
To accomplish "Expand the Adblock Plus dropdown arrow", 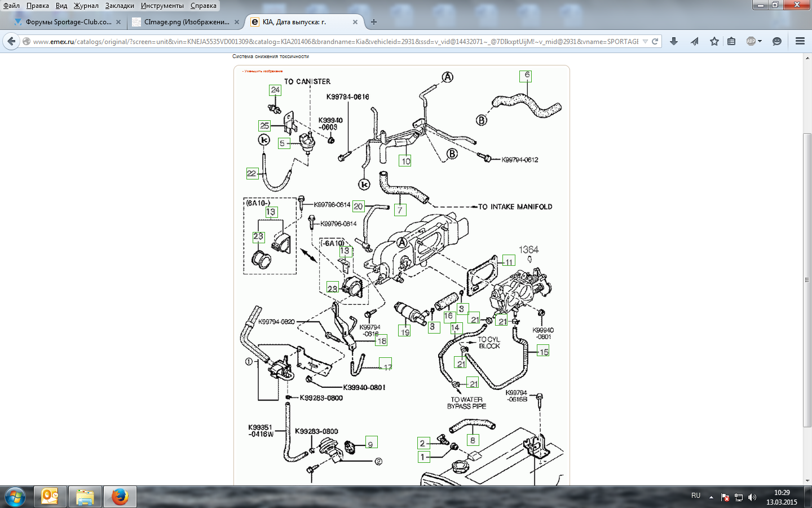I will pos(760,41).
